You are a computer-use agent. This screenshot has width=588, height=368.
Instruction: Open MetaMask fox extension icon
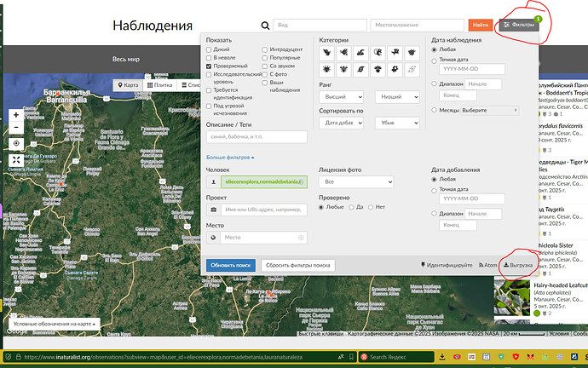click(530, 357)
